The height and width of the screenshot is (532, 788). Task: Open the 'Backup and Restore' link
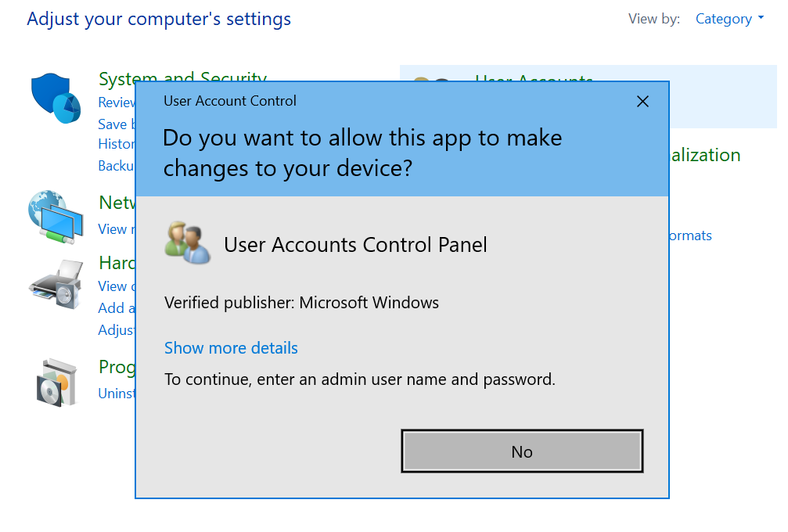117,165
